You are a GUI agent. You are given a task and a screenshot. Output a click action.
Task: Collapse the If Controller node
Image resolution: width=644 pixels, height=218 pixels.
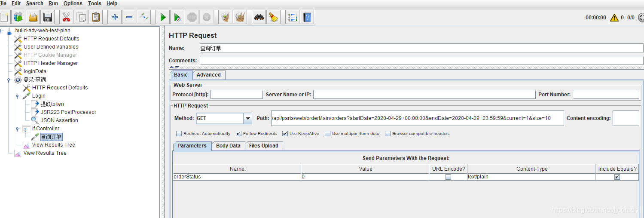tap(18, 129)
